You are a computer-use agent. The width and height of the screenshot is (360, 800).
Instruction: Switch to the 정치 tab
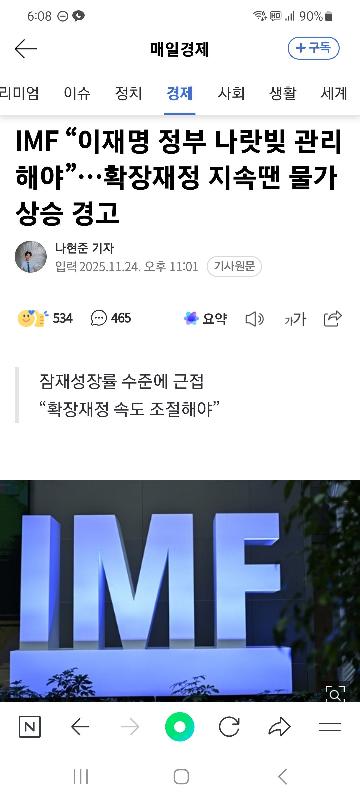click(128, 93)
